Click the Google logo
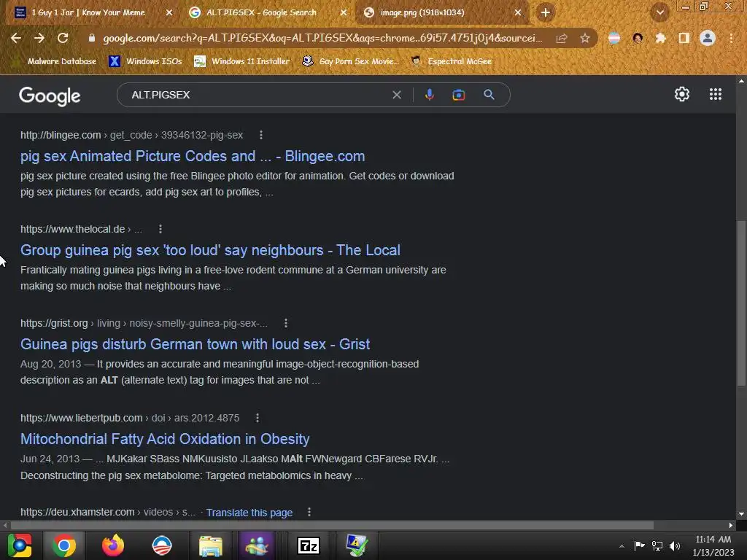The height and width of the screenshot is (560, 747). 50,96
